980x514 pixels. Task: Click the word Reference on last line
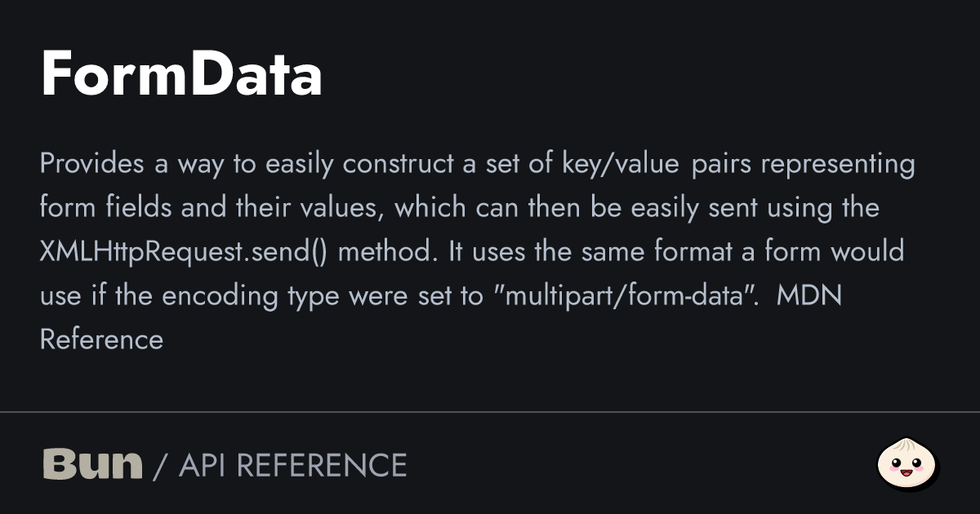(x=101, y=339)
